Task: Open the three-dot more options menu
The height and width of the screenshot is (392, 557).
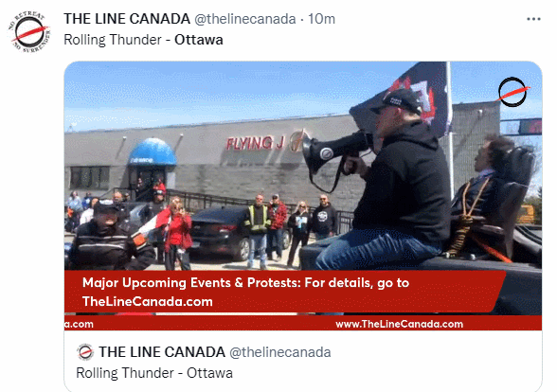Action: [533, 19]
